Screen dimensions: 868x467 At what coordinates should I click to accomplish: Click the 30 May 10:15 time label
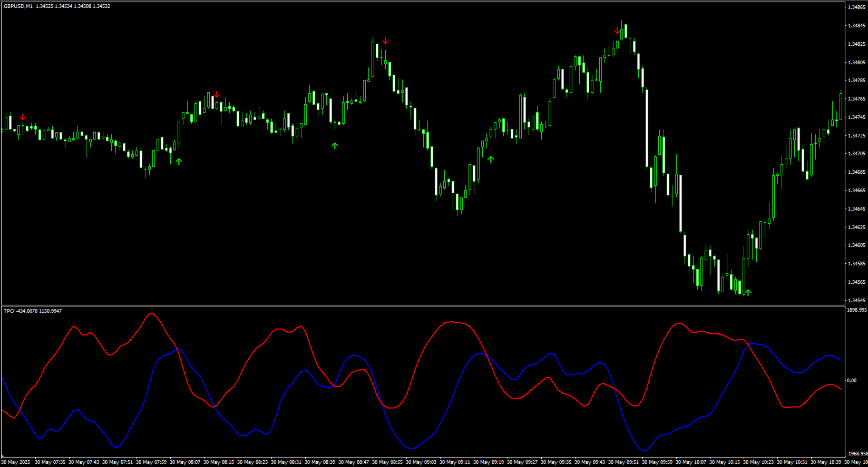point(725,462)
